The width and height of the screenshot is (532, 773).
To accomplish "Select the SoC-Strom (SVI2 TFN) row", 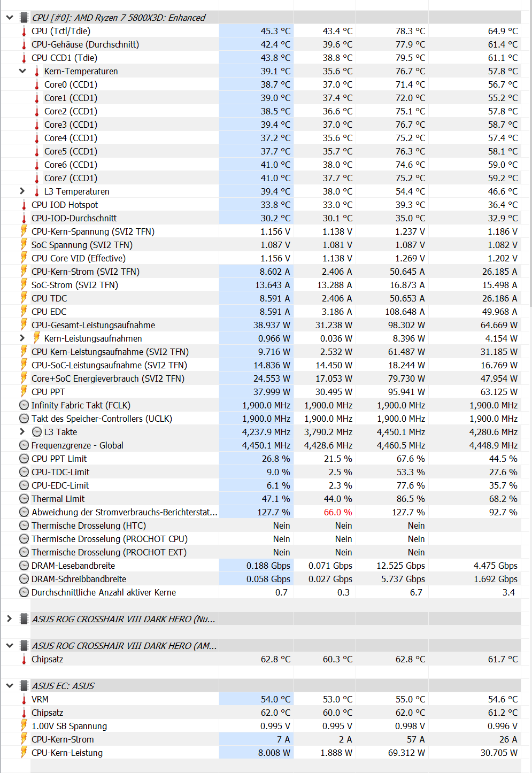I will [x=260, y=285].
